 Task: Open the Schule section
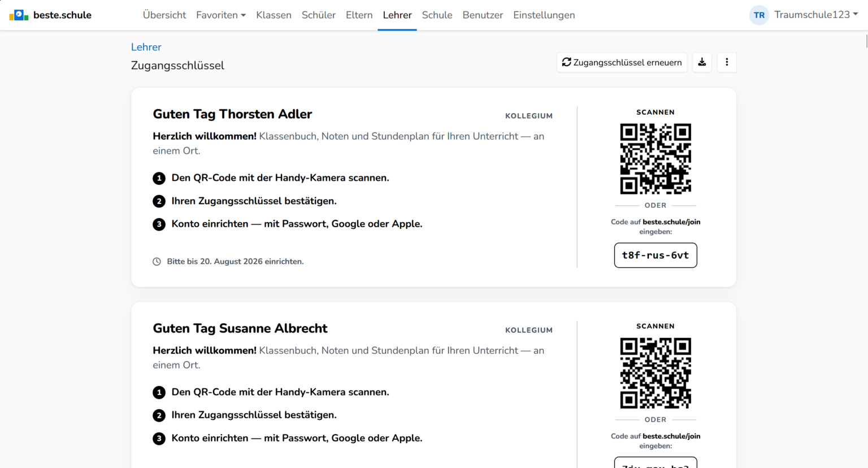pos(437,15)
